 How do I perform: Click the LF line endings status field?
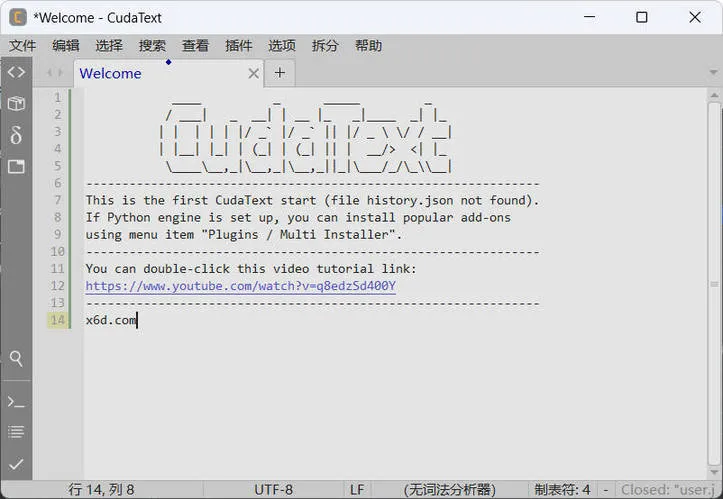357,489
